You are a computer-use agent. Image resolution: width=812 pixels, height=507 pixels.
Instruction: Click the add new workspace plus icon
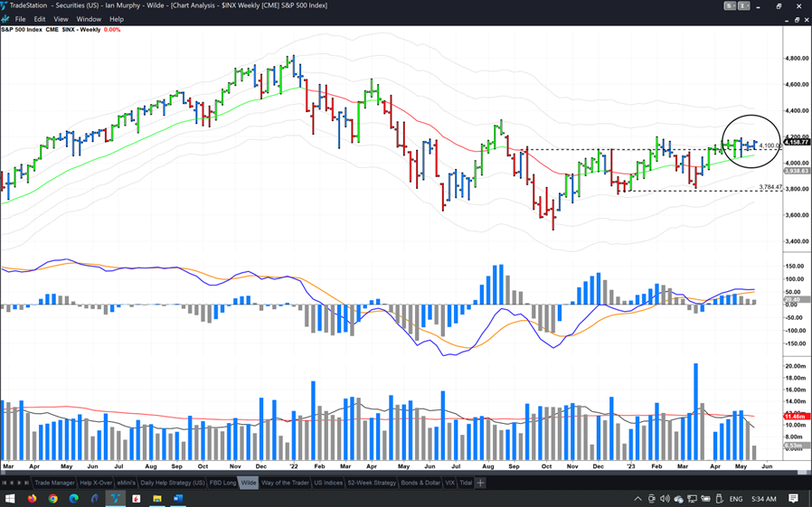480,483
